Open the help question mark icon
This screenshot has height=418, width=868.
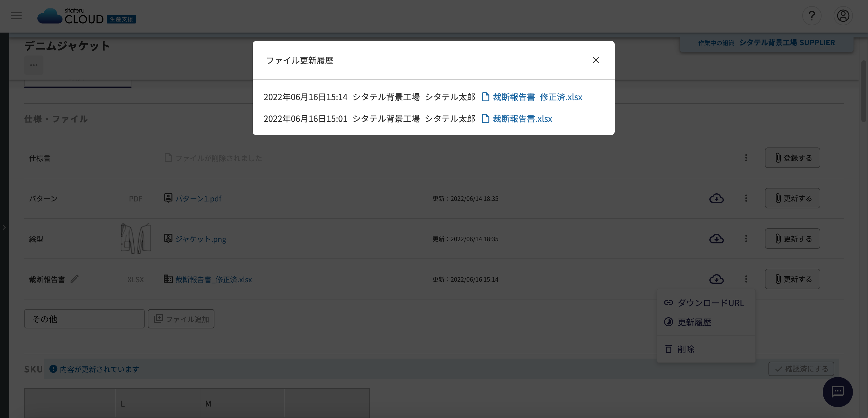coord(812,16)
